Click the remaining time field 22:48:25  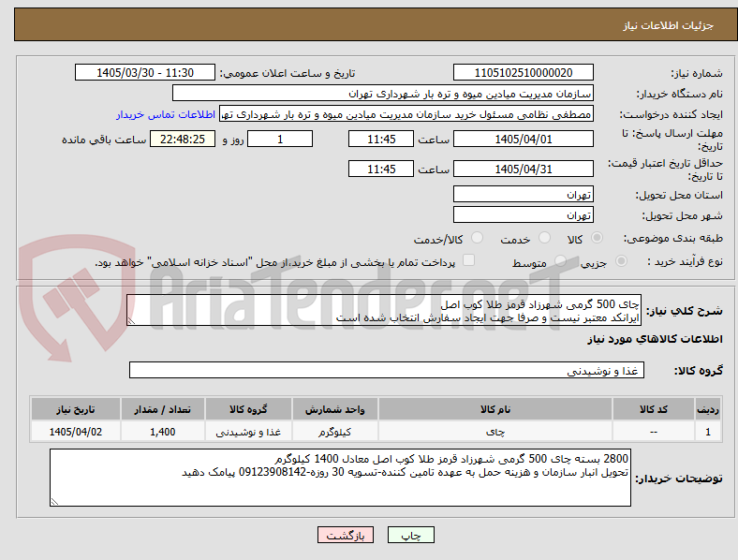click(x=183, y=139)
